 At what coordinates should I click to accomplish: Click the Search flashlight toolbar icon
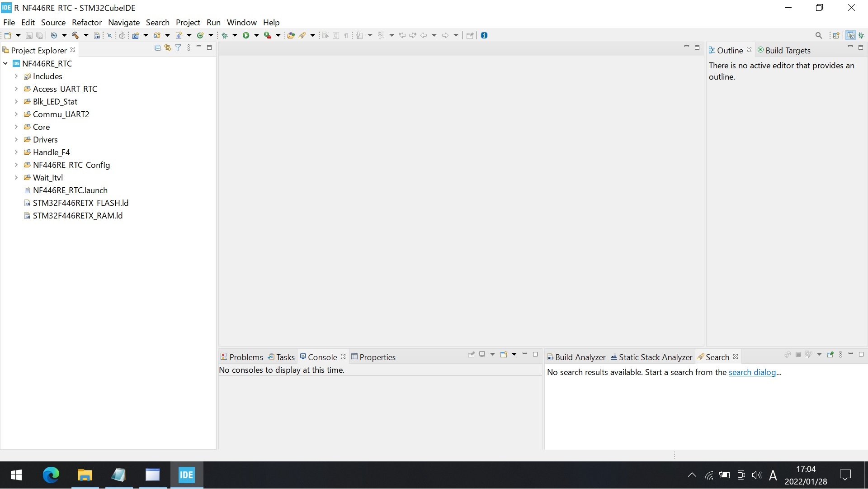point(302,35)
